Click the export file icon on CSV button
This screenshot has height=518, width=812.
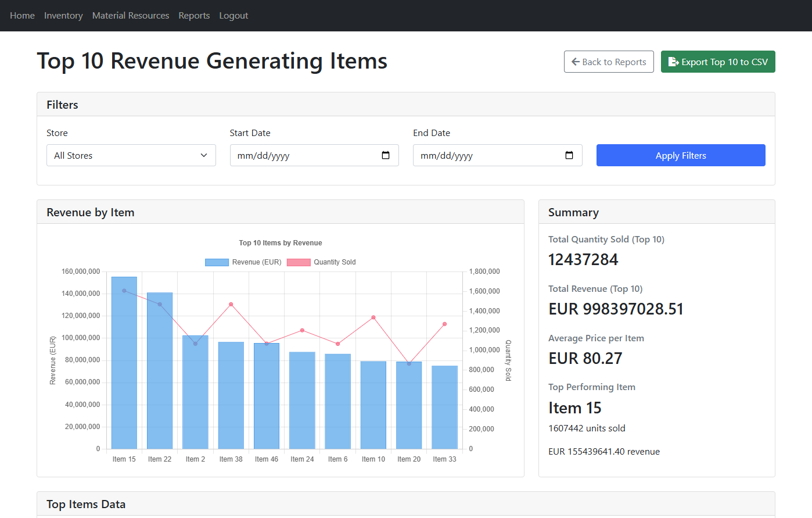(x=673, y=62)
